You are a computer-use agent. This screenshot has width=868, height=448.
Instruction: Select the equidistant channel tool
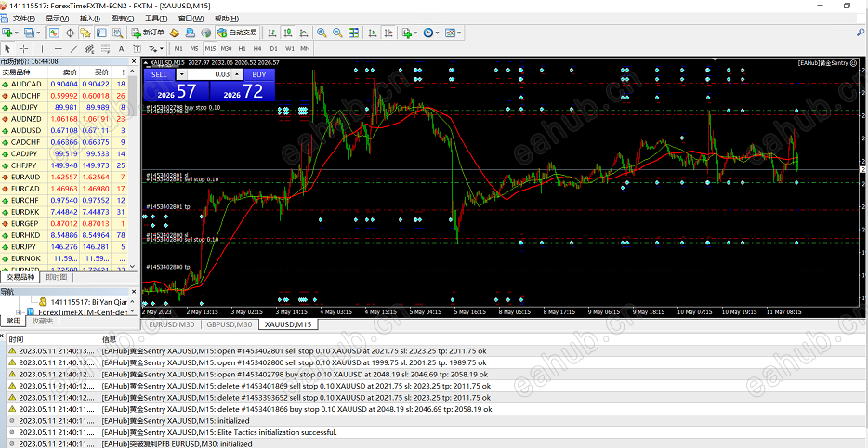(89, 48)
